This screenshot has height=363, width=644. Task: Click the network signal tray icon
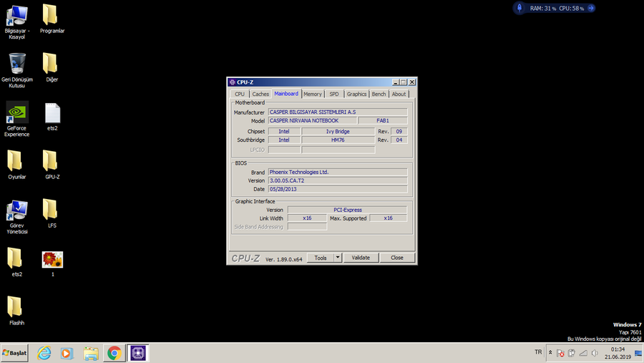pyautogui.click(x=583, y=353)
